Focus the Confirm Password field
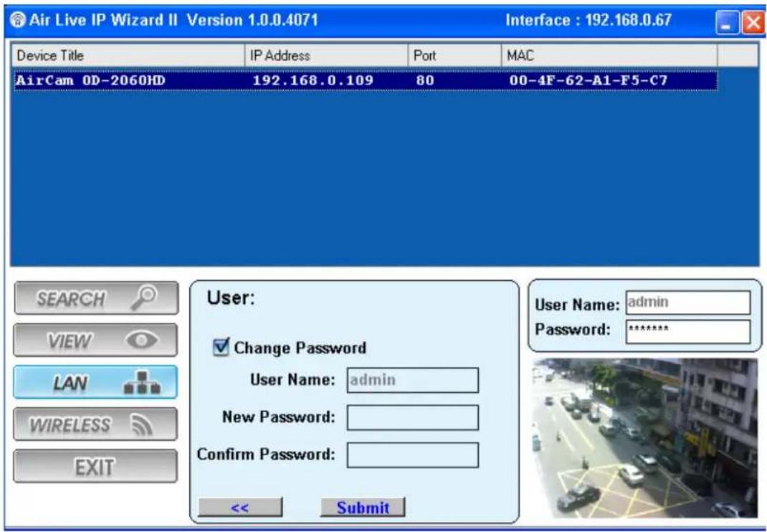The width and height of the screenshot is (767, 532). tap(413, 455)
